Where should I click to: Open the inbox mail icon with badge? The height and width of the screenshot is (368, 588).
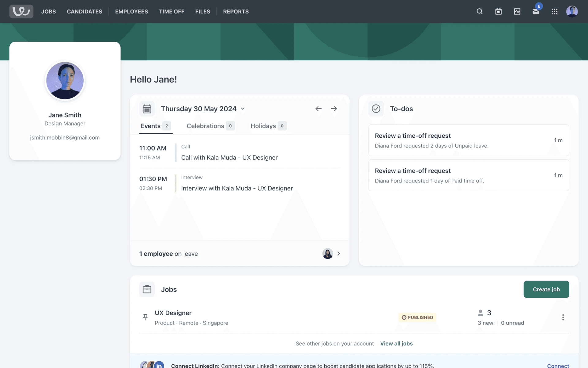(536, 11)
